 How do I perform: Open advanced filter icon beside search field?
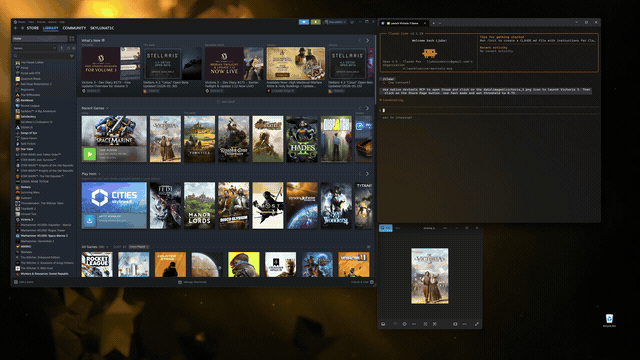click(x=72, y=56)
